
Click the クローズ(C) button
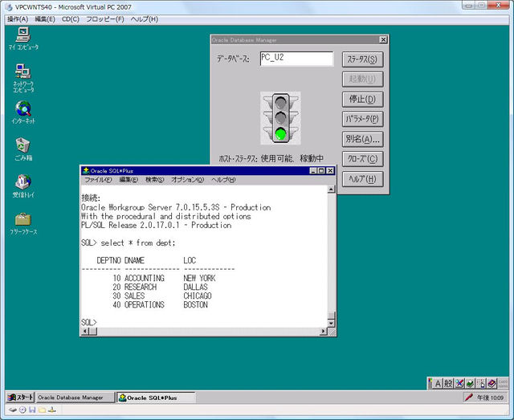(x=362, y=159)
